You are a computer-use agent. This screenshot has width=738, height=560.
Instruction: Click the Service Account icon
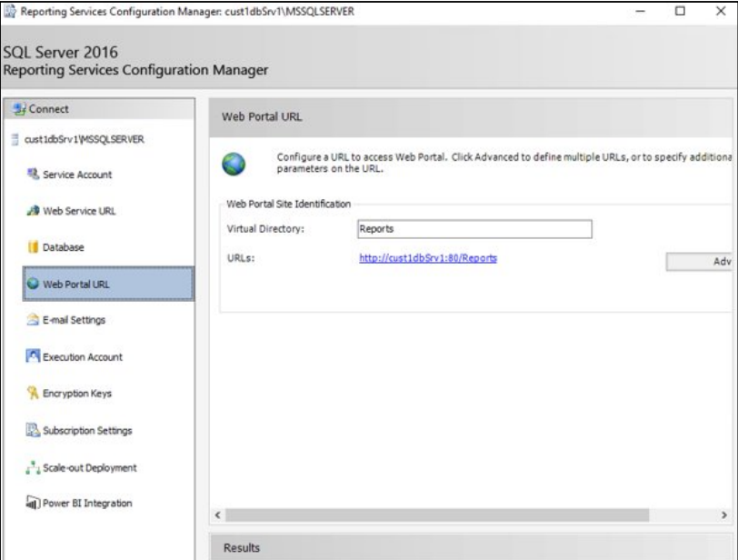[33, 175]
